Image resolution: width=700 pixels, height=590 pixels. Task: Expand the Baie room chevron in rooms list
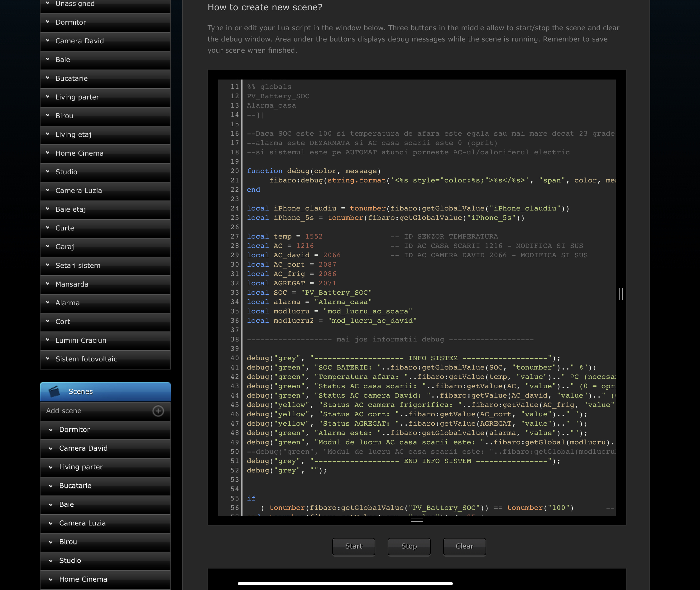[48, 59]
